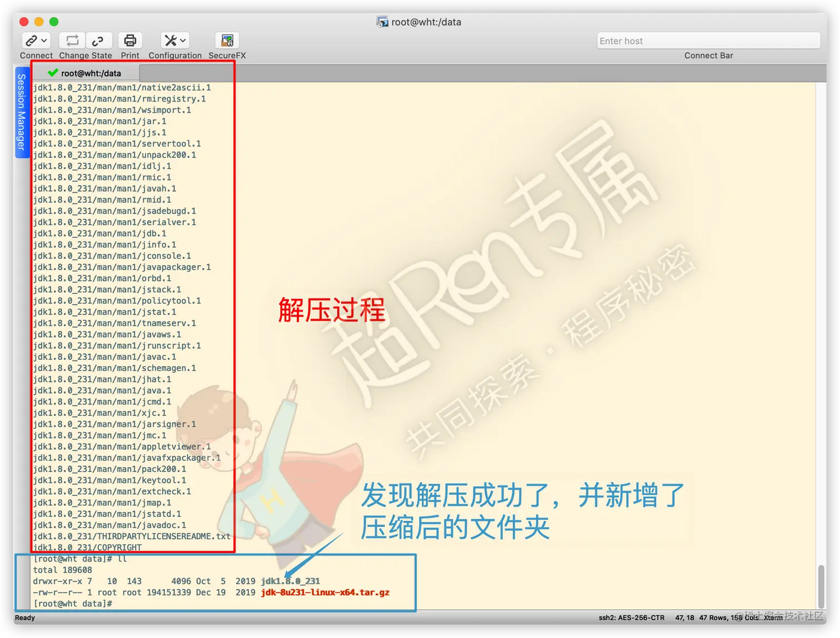Launch SecureFX from the toolbar
The image size is (840, 638).
point(227,41)
